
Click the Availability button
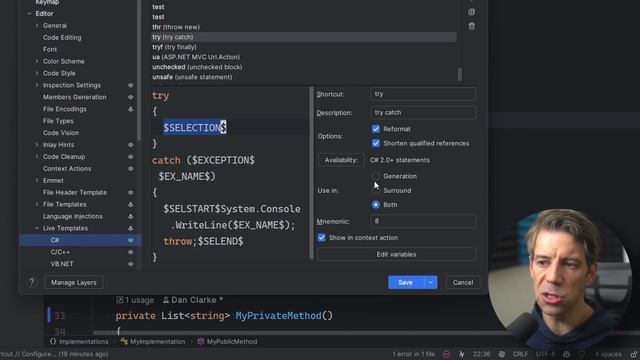pyautogui.click(x=341, y=160)
